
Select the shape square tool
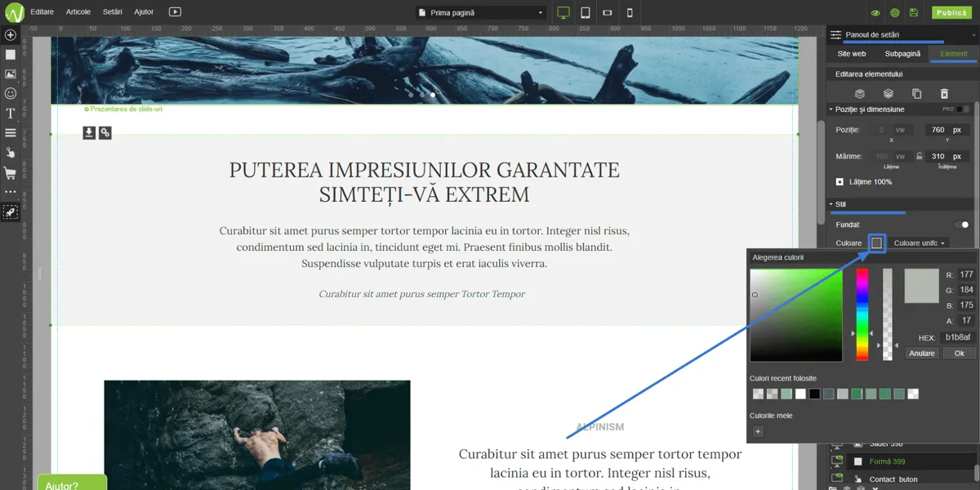point(11,55)
